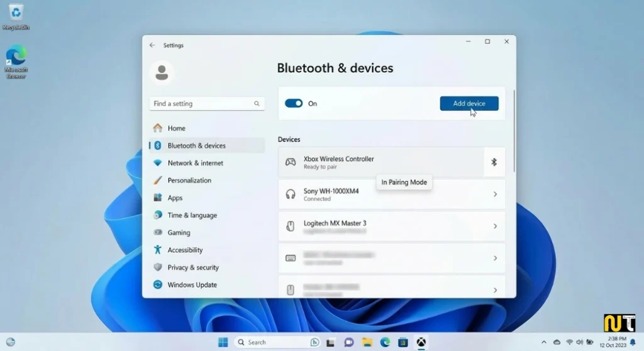Image resolution: width=644 pixels, height=351 pixels.
Task: Click the Logitech MX Master 3 mouse icon
Action: 291,226
